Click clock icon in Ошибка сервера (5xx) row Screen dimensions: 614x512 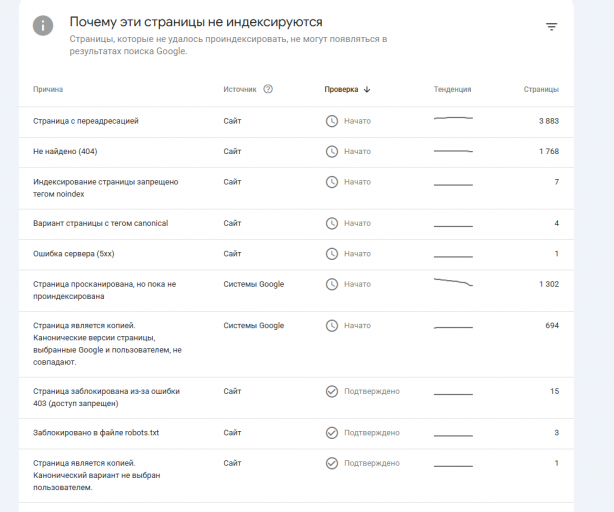(x=332, y=254)
